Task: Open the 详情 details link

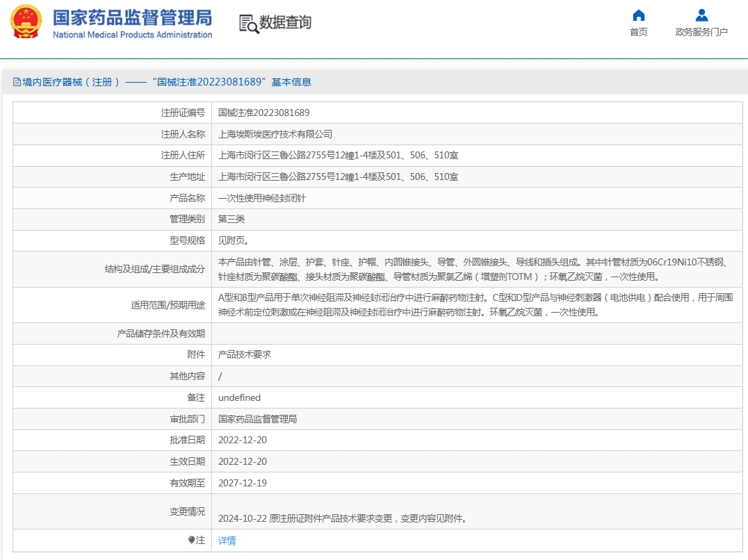Action: pos(227,541)
